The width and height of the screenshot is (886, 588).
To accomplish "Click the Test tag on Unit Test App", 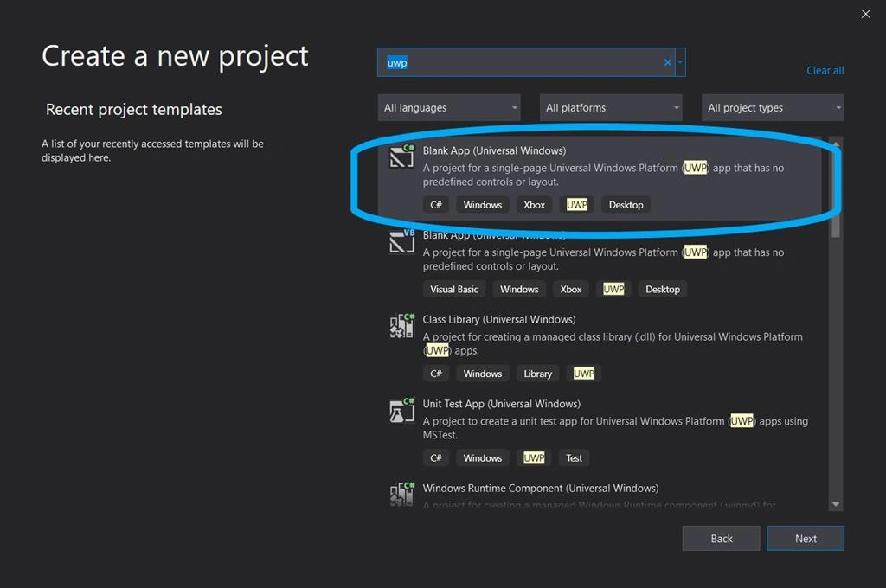I will 574,458.
